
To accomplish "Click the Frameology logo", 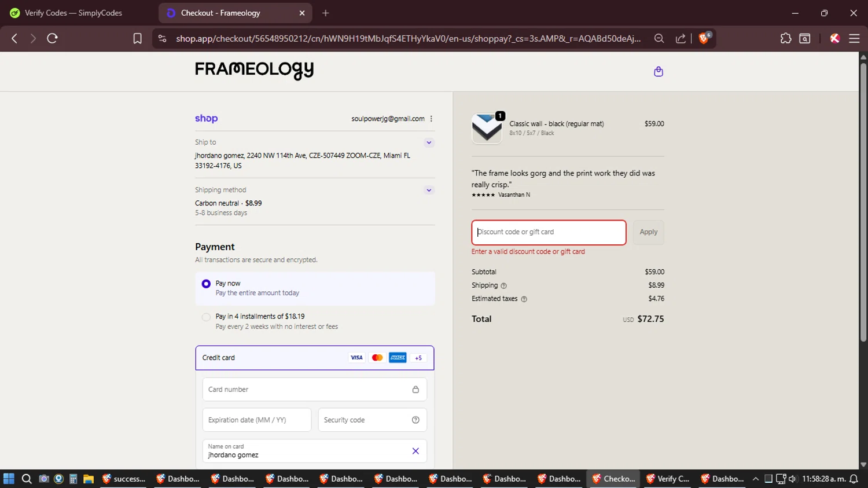I will [254, 70].
